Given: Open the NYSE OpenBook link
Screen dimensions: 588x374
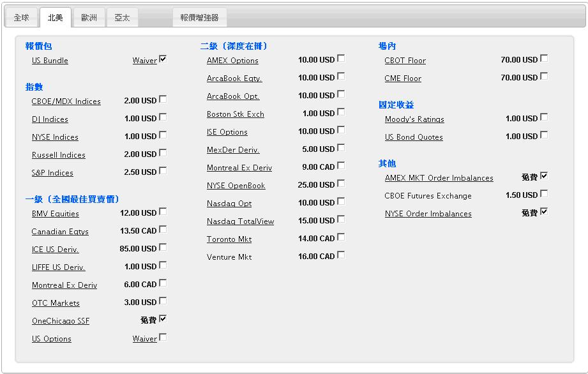Looking at the screenshot, I should click(236, 186).
